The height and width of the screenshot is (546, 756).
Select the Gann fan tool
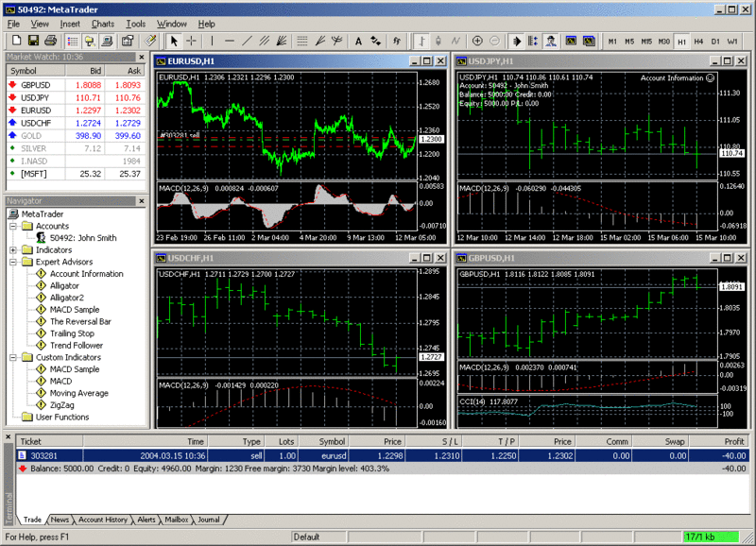point(282,41)
